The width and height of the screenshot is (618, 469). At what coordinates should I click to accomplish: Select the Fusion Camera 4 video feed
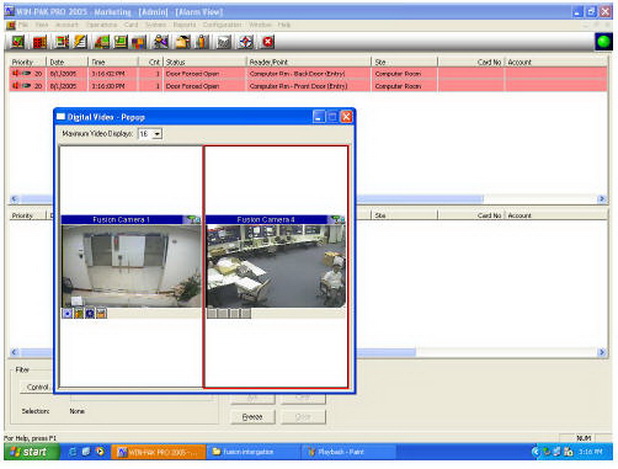coord(276,266)
